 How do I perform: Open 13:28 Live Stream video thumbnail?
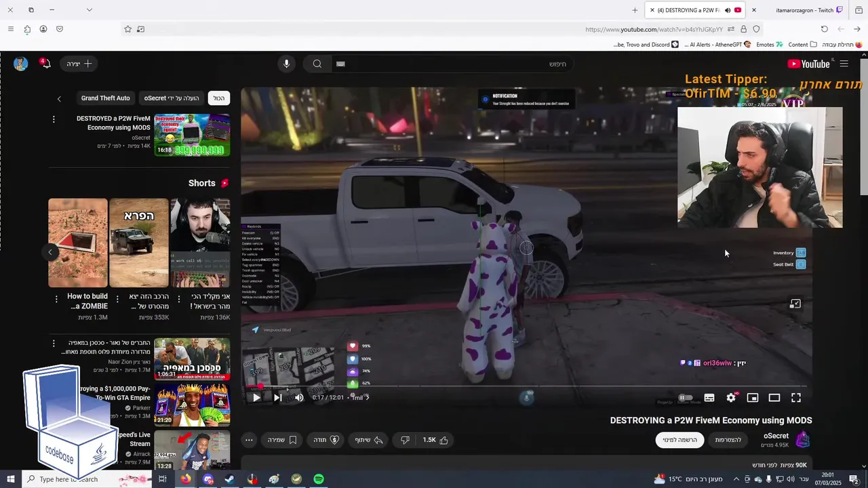pos(192,450)
